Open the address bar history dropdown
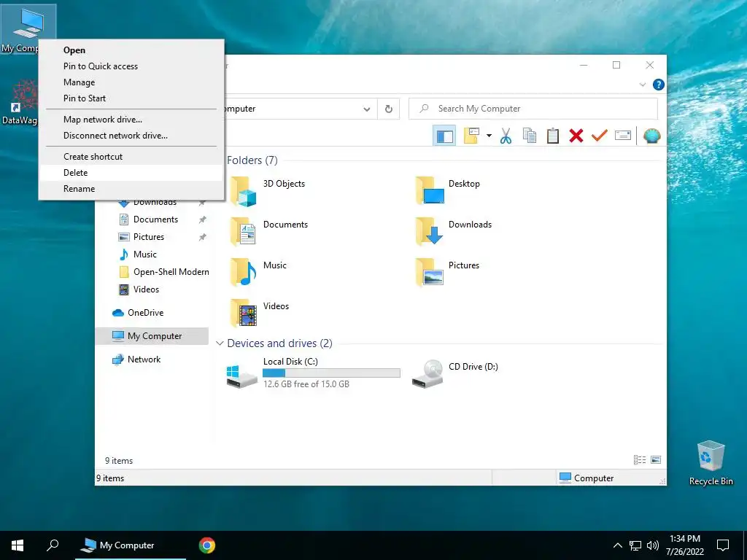Image resolution: width=747 pixels, height=560 pixels. [x=366, y=109]
